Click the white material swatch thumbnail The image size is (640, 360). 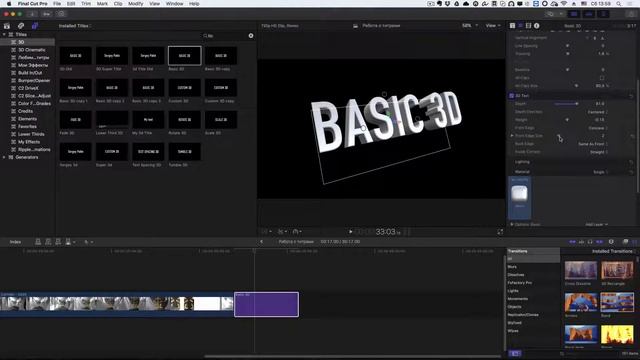pyautogui.click(x=520, y=193)
